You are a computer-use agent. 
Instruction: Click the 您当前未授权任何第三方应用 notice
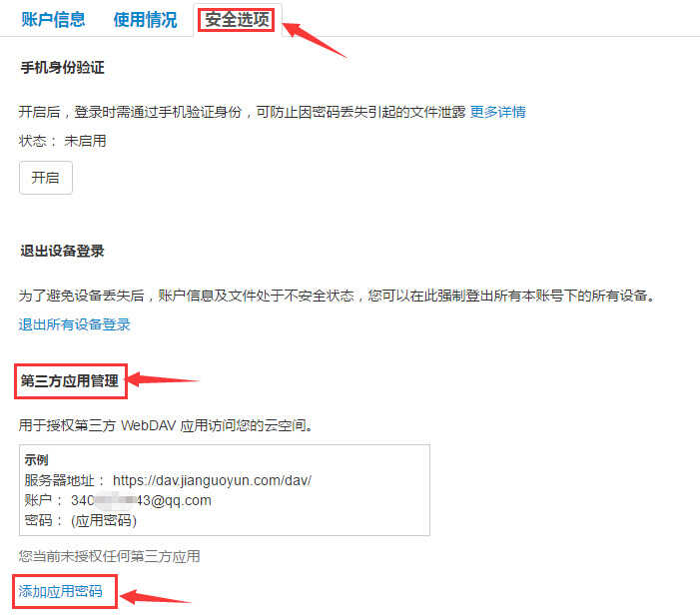(110, 556)
